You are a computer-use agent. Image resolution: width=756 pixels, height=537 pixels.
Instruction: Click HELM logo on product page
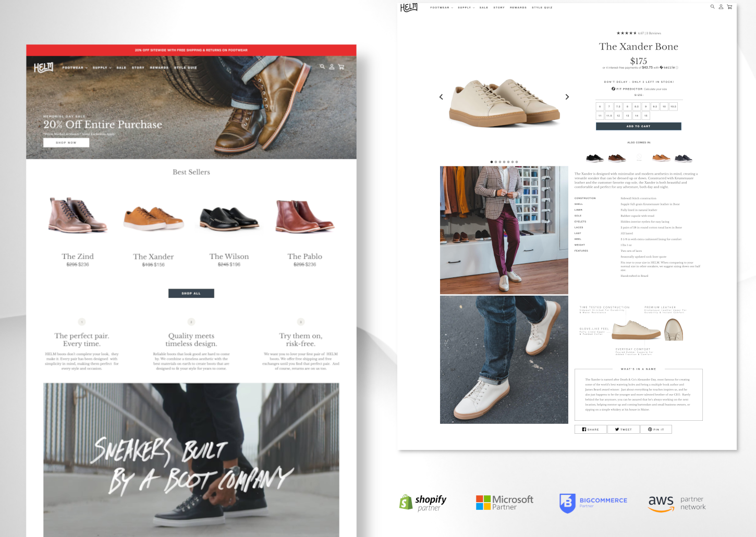click(x=409, y=7)
